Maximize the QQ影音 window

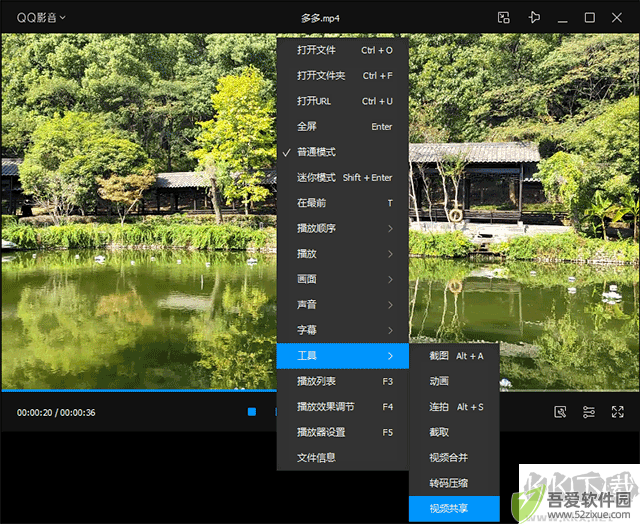(x=589, y=18)
